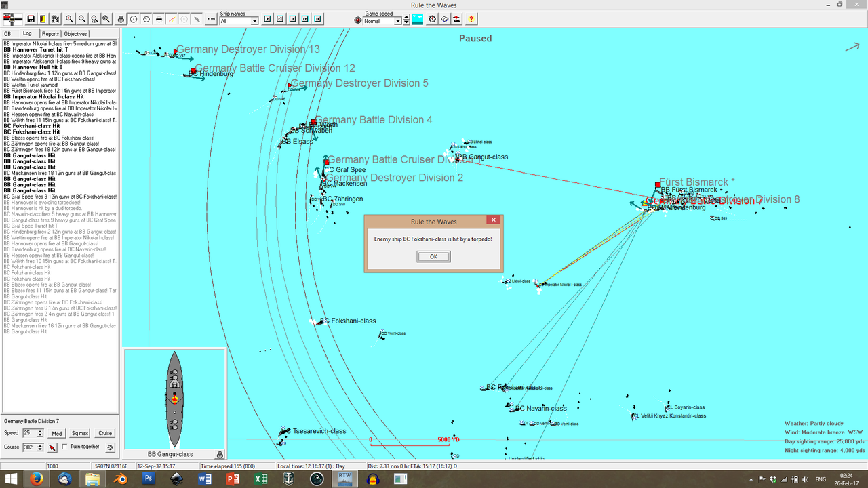Click the Save game disk icon
This screenshot has height=488, width=868.
(31, 18)
